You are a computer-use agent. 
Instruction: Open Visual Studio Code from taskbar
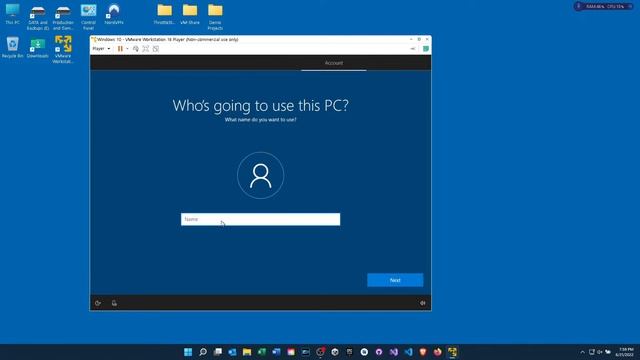tap(408, 352)
